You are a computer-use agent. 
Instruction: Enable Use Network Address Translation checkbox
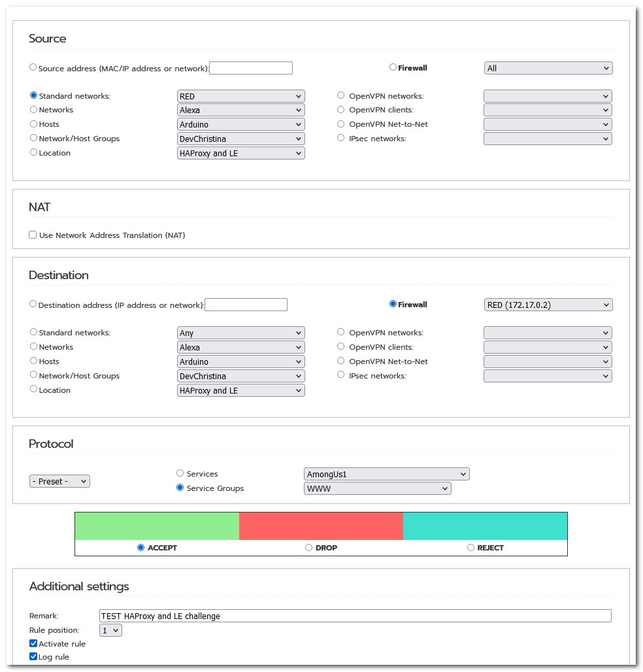(33, 235)
